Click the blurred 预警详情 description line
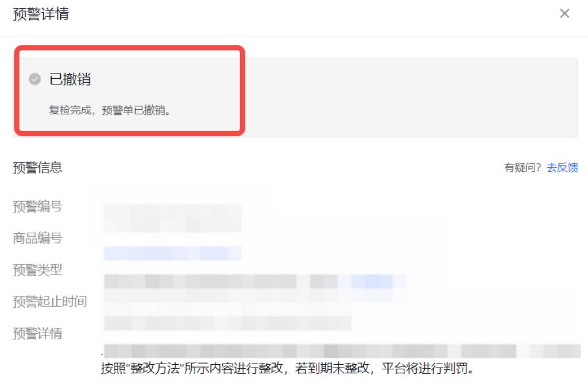Screen dimensions: 588x386 342,351
